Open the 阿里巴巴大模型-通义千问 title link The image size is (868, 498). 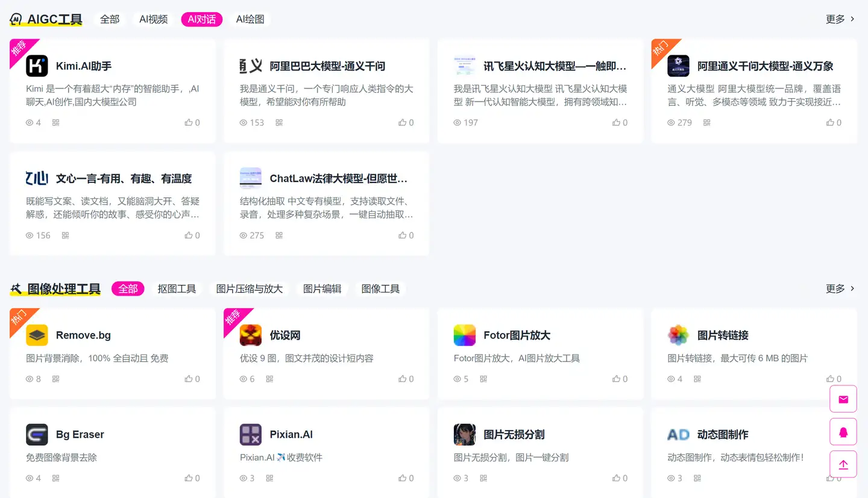coord(328,66)
